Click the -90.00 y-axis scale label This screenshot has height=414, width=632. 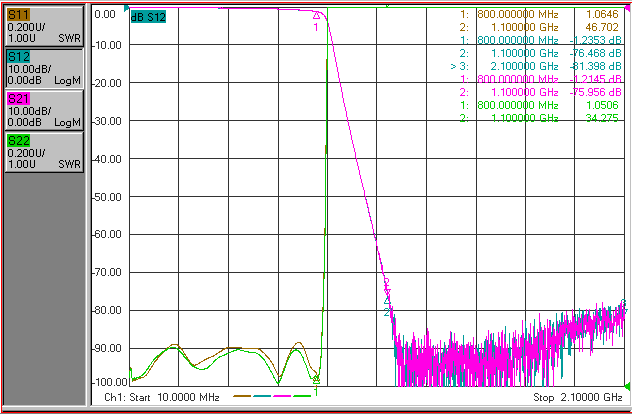point(107,348)
